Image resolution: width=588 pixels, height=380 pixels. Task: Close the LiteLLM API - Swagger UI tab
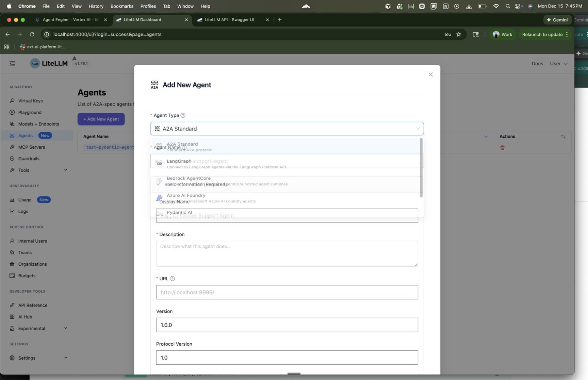[x=267, y=20]
